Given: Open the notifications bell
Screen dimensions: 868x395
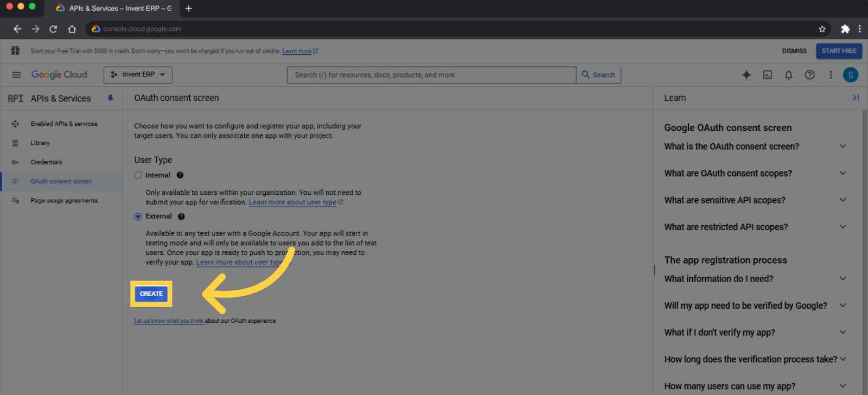Looking at the screenshot, I should point(789,75).
